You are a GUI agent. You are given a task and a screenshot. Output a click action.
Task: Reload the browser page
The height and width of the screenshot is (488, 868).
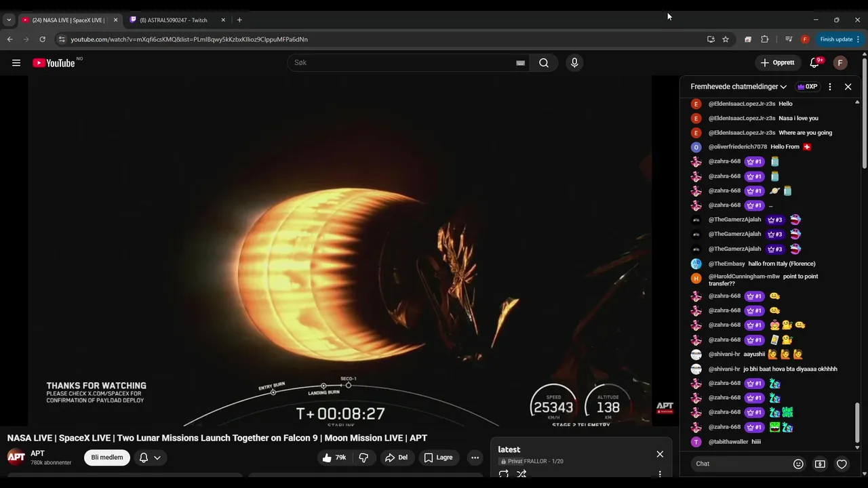42,39
